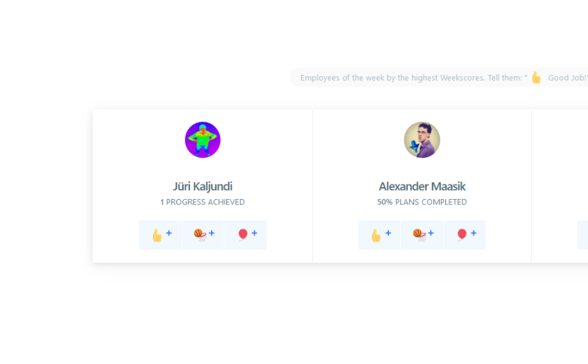The image size is (588, 364).
Task: Open Jüri Kaljundi's colorful profile avatar
Action: (x=202, y=140)
